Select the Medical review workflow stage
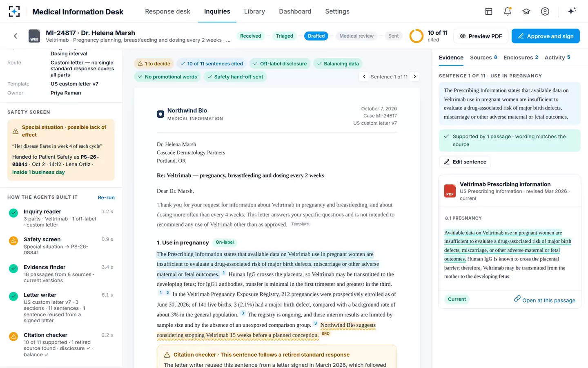This screenshot has height=368, width=588. (356, 36)
